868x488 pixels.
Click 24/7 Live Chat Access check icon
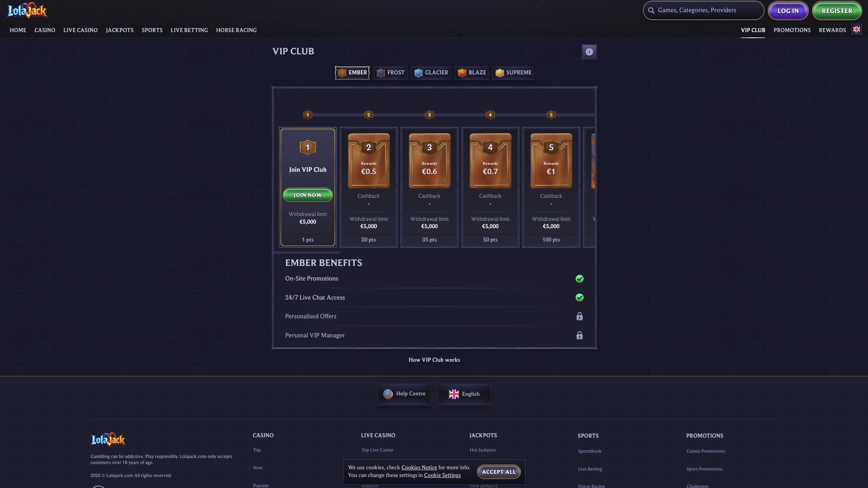(x=579, y=298)
